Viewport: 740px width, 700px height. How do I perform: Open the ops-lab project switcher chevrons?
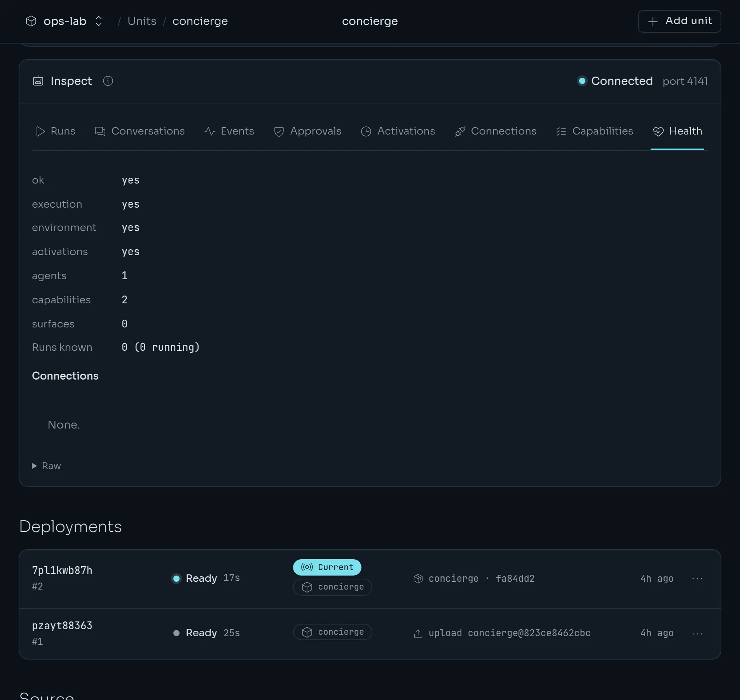(x=99, y=21)
